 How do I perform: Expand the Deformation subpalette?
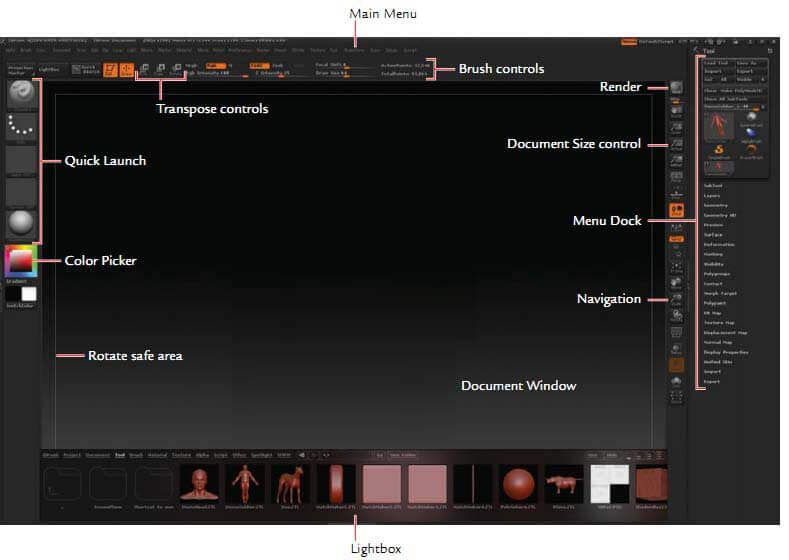719,245
